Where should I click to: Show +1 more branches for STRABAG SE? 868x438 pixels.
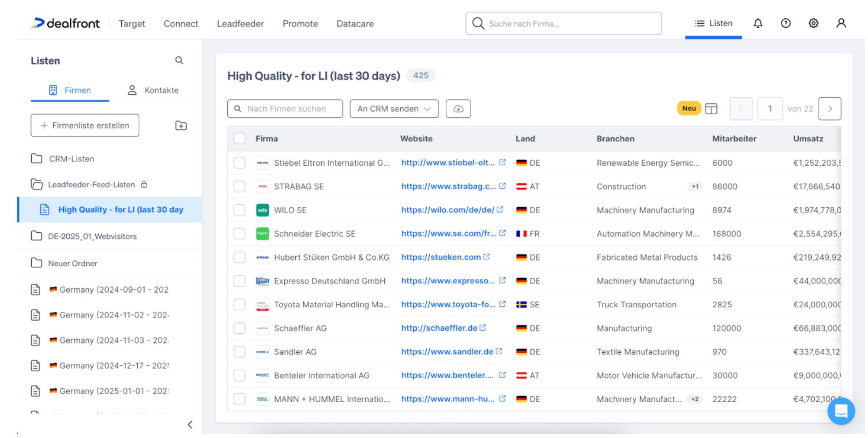tap(695, 187)
